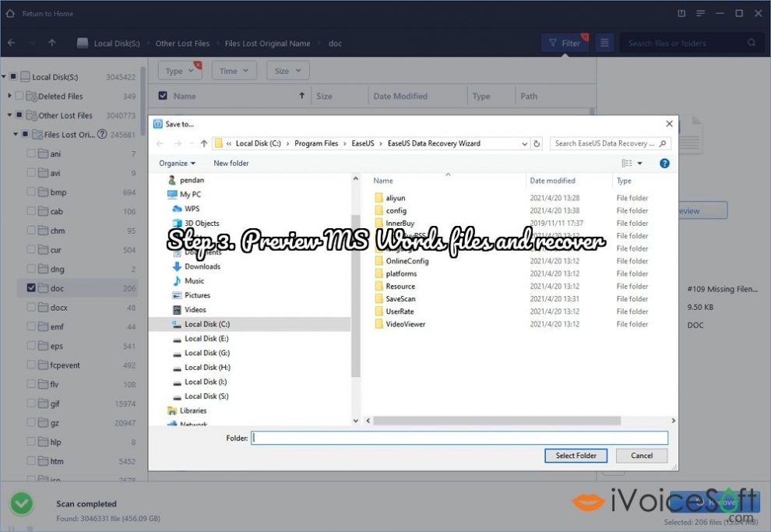The height and width of the screenshot is (532, 771).
Task: Toggle the select-all Name checkbox
Action: coord(163,96)
